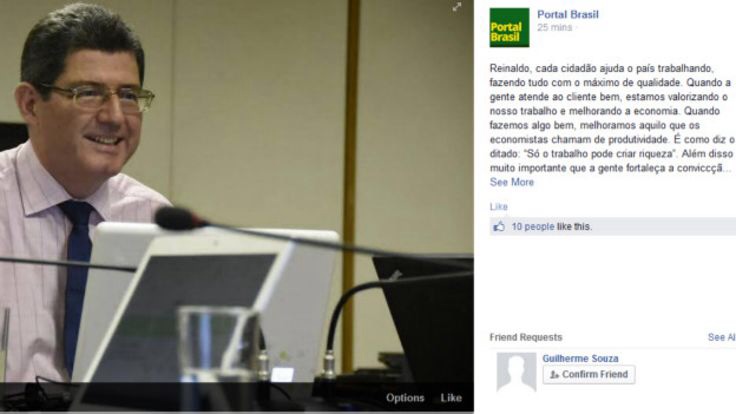Open the 25 mins timestamp link

point(555,27)
